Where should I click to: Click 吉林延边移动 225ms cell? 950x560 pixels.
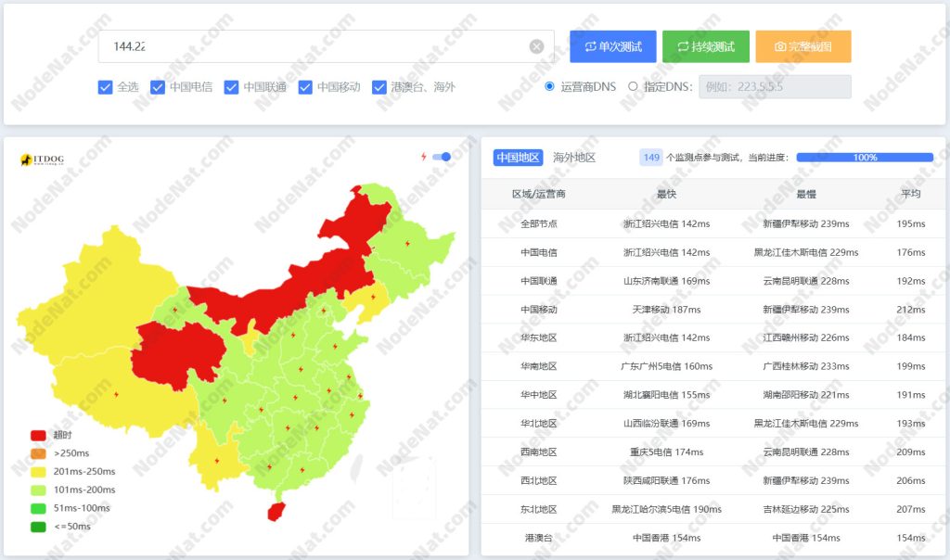click(806, 509)
